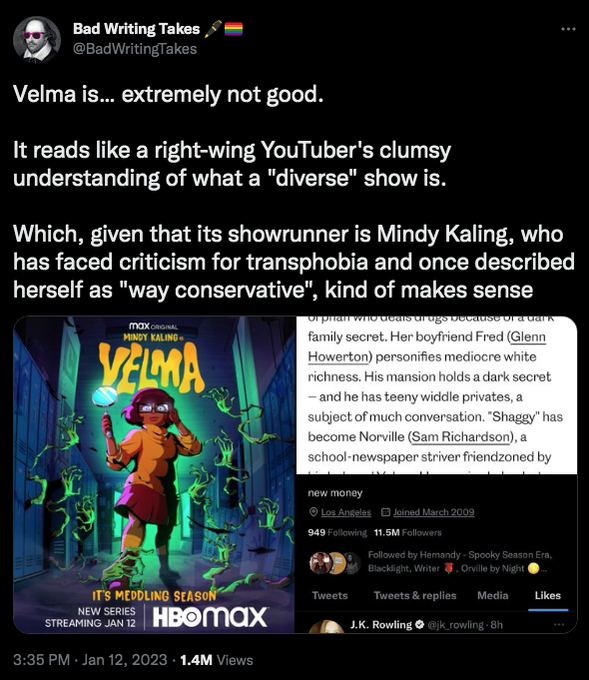Click the followed-by mutual avatars cluster

click(x=335, y=563)
